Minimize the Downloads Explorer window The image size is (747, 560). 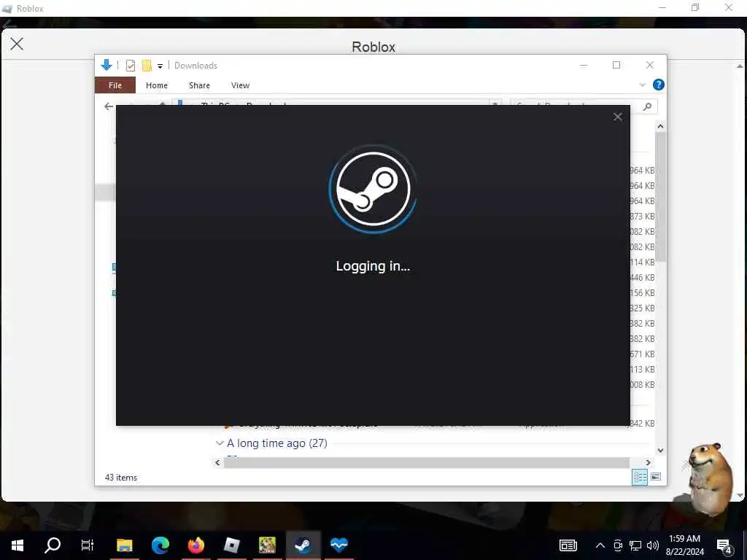pyautogui.click(x=584, y=65)
